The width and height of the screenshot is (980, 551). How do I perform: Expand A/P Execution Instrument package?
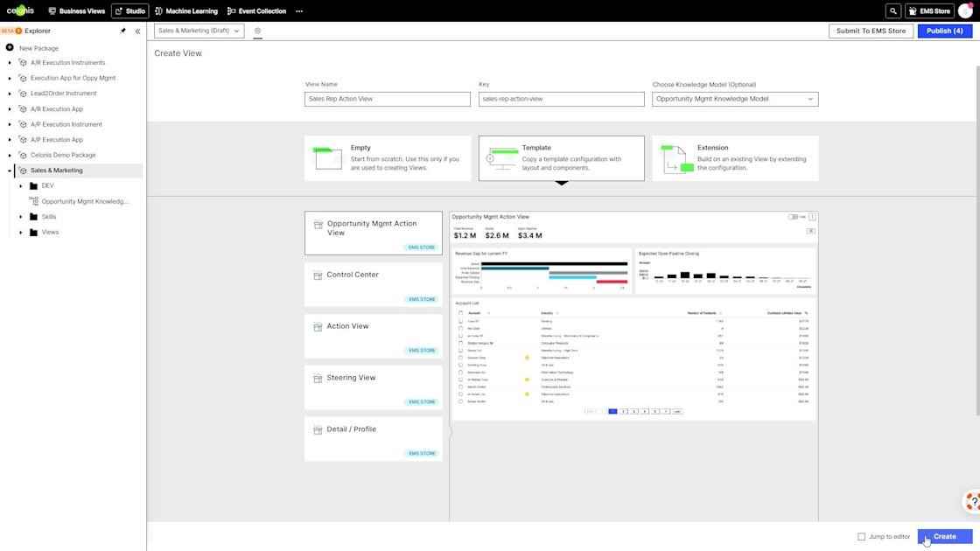tap(10, 124)
